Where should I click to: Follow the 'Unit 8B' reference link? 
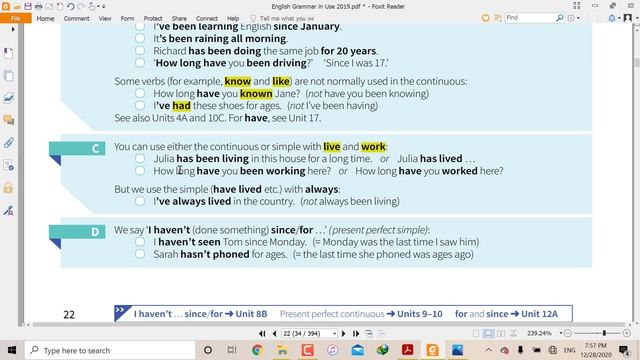[x=251, y=314]
